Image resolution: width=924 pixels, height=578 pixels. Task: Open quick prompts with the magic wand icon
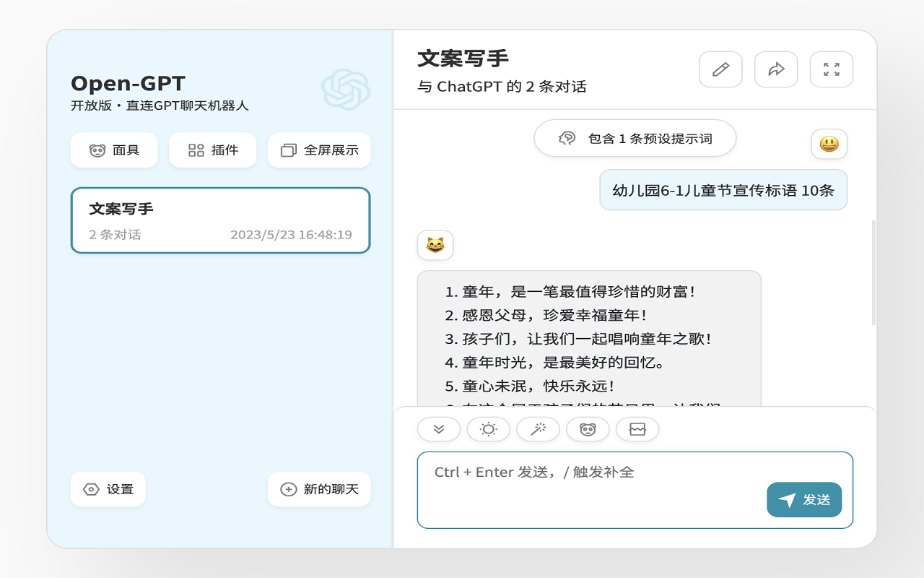point(539,429)
